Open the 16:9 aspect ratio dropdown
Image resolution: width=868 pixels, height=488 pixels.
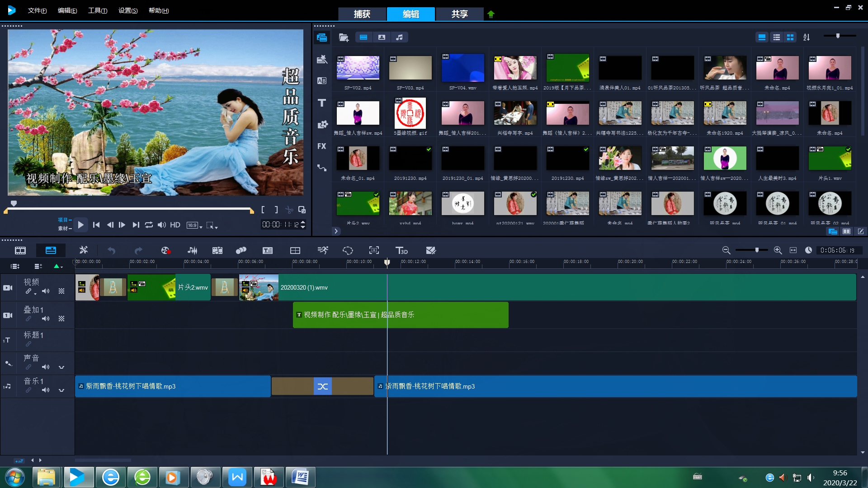(194, 225)
